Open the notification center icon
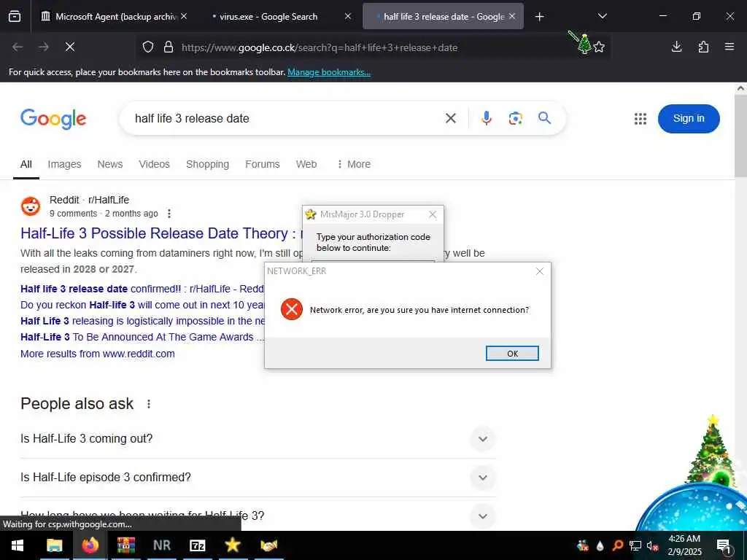747x560 pixels. (724, 545)
